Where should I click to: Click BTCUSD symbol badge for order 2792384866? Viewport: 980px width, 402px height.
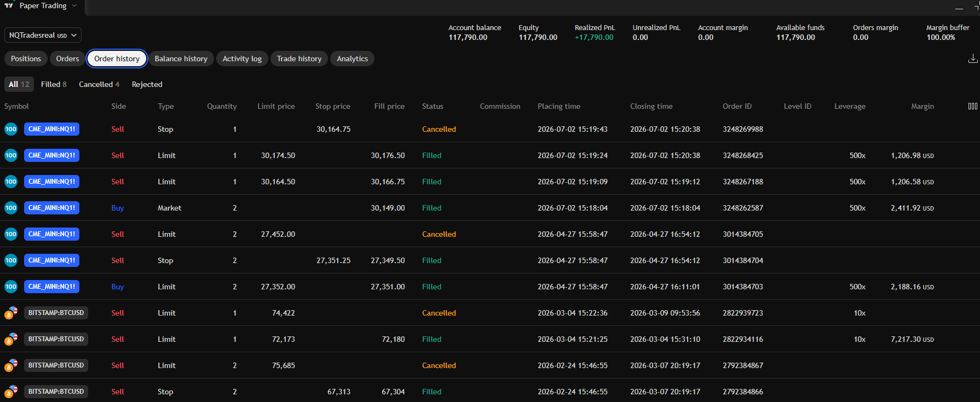tap(56, 392)
